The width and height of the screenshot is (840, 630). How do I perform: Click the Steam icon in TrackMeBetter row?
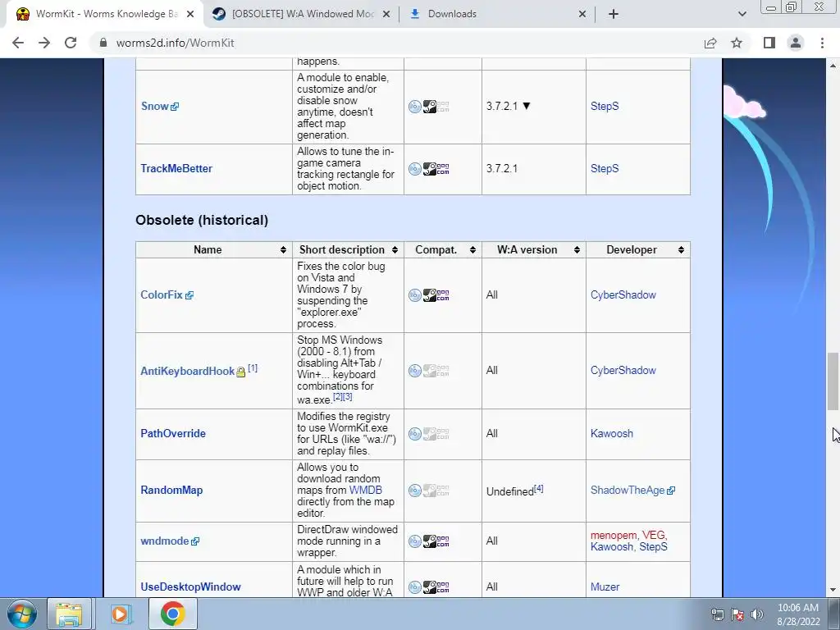pyautogui.click(x=430, y=169)
